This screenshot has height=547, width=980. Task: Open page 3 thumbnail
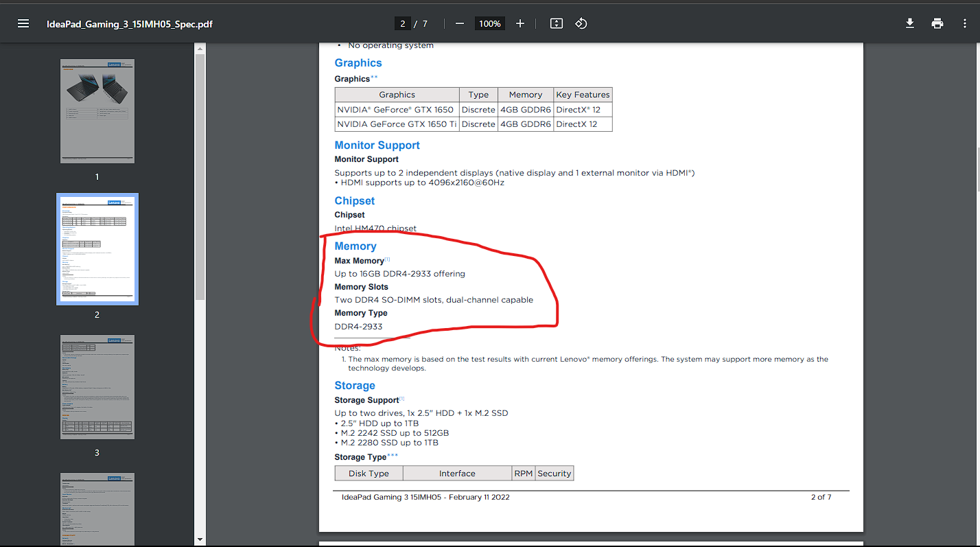click(x=97, y=387)
